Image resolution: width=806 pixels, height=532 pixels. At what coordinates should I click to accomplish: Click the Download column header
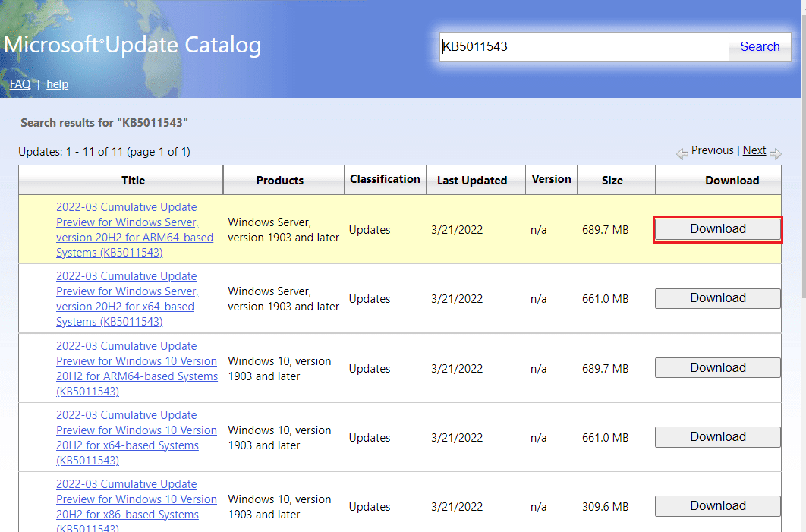pyautogui.click(x=732, y=181)
